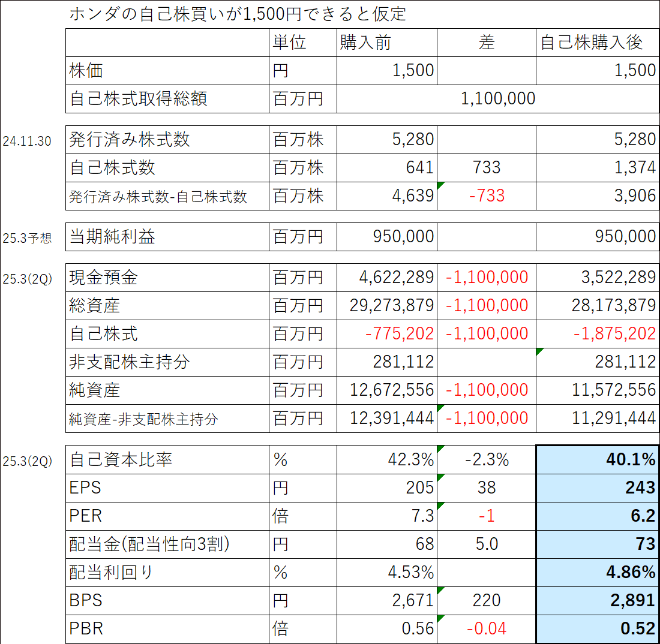Click the '純資産' row label

coord(94,390)
